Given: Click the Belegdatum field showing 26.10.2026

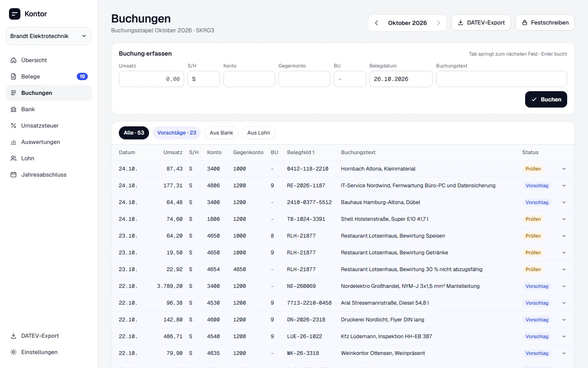Looking at the screenshot, I should [x=401, y=79].
